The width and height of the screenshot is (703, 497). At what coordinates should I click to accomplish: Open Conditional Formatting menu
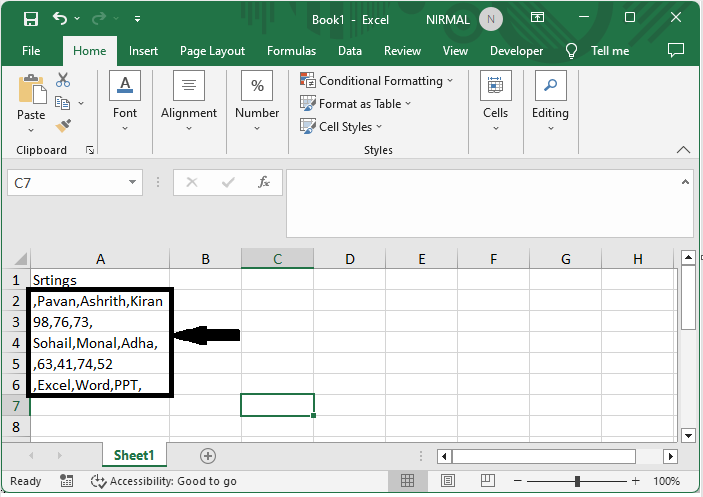click(377, 81)
